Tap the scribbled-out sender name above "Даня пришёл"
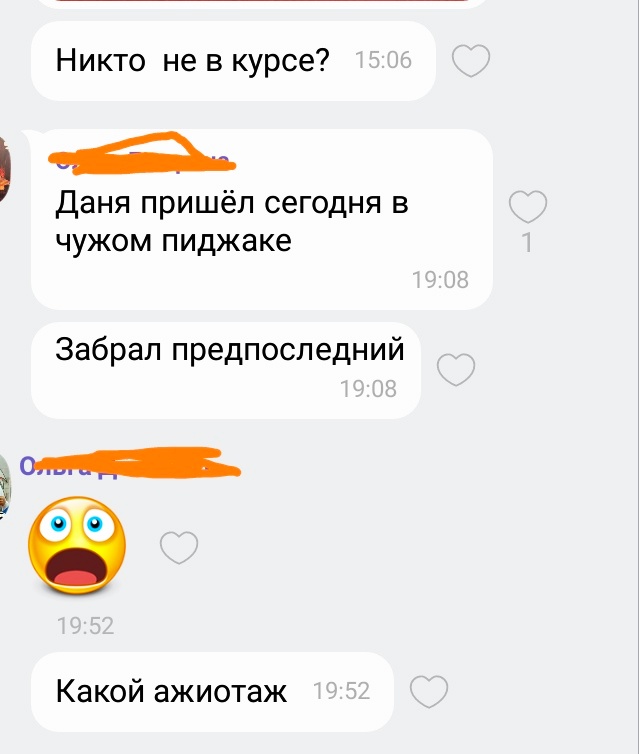Screen dimensions: 639x754 [x=143, y=154]
